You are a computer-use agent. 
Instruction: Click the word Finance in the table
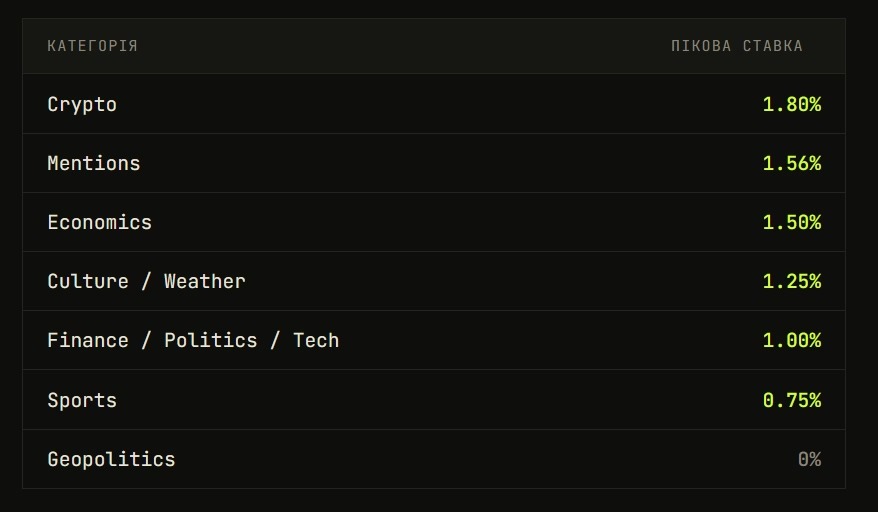88,340
